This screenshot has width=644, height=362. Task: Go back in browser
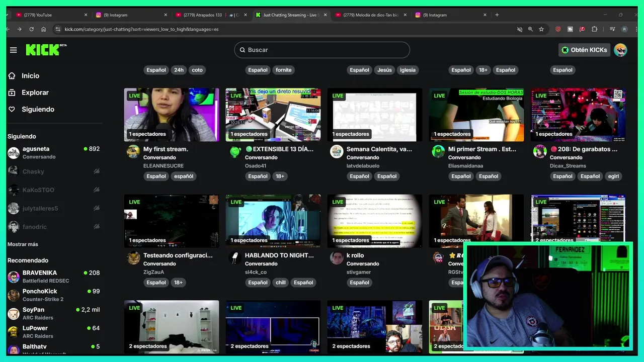pyautogui.click(x=8, y=29)
